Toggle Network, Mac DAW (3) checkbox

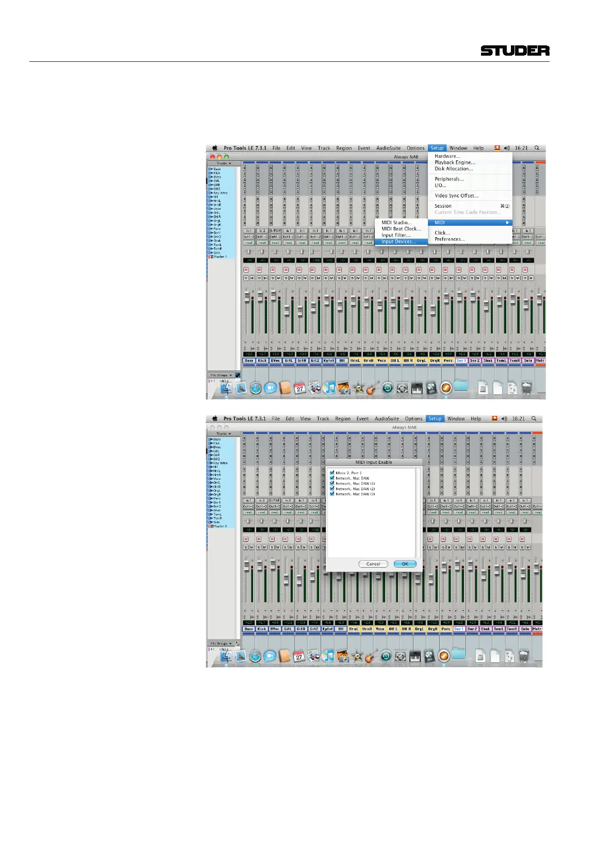coord(332,494)
